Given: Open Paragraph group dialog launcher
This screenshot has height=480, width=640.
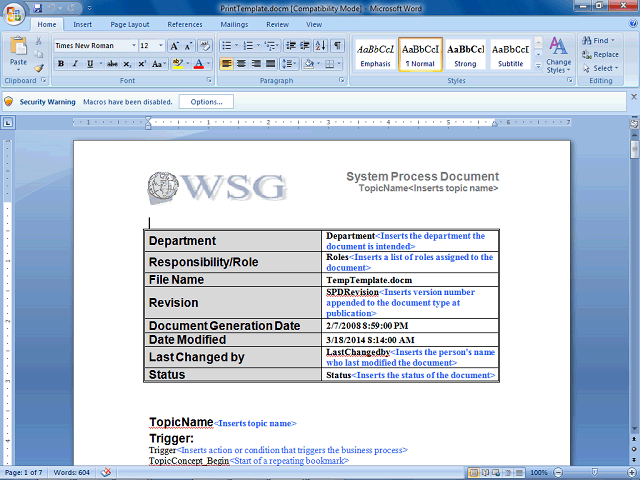Looking at the screenshot, I should [342, 80].
